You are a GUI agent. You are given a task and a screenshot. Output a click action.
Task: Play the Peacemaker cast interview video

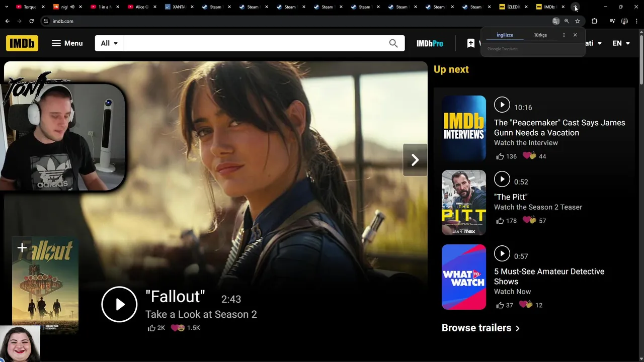[502, 105]
